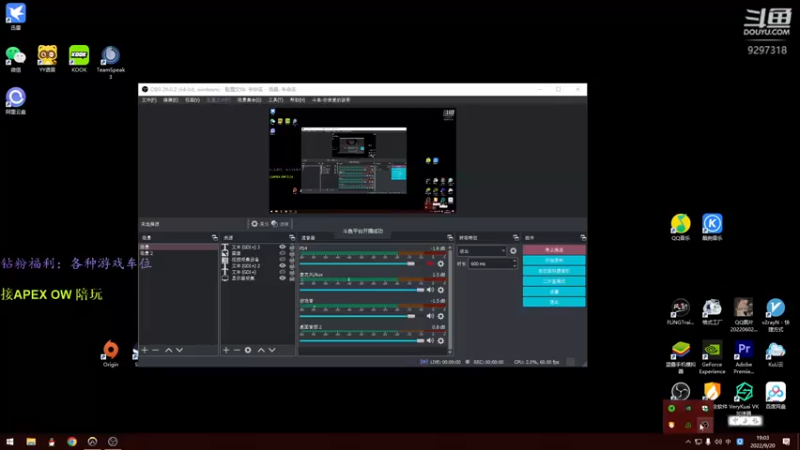Toggle visibility of Video Capture Device source

click(282, 259)
